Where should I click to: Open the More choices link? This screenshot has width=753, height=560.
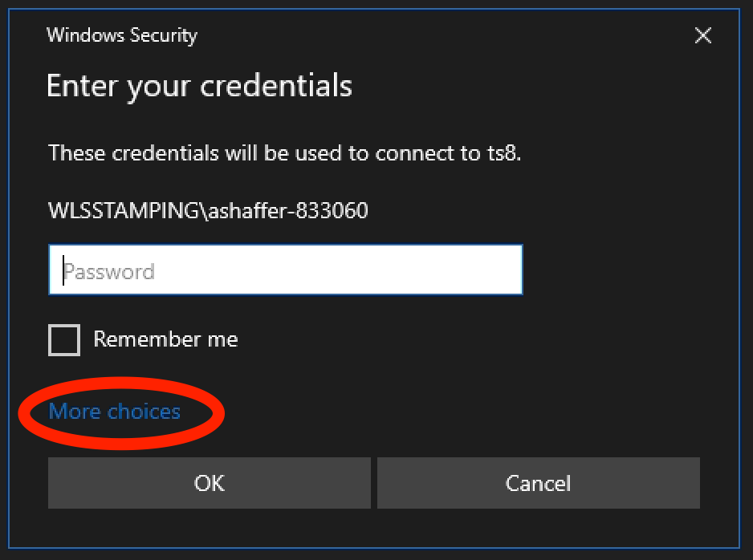[x=115, y=412]
